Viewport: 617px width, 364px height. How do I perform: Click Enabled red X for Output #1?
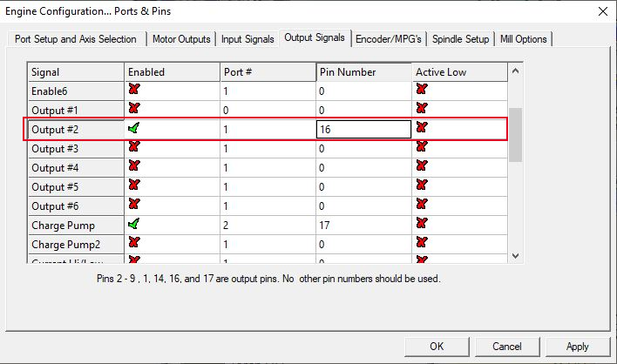[x=134, y=109]
